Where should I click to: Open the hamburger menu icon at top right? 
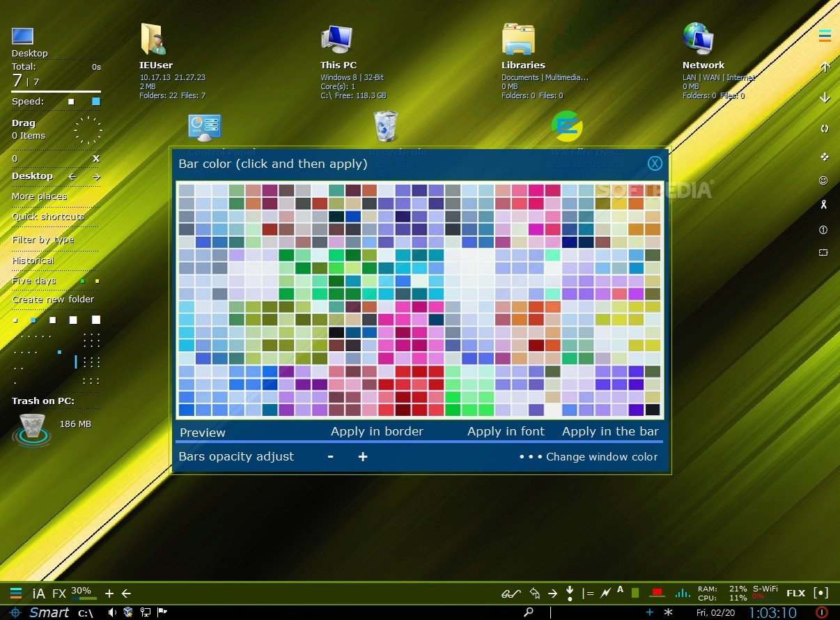[x=825, y=36]
